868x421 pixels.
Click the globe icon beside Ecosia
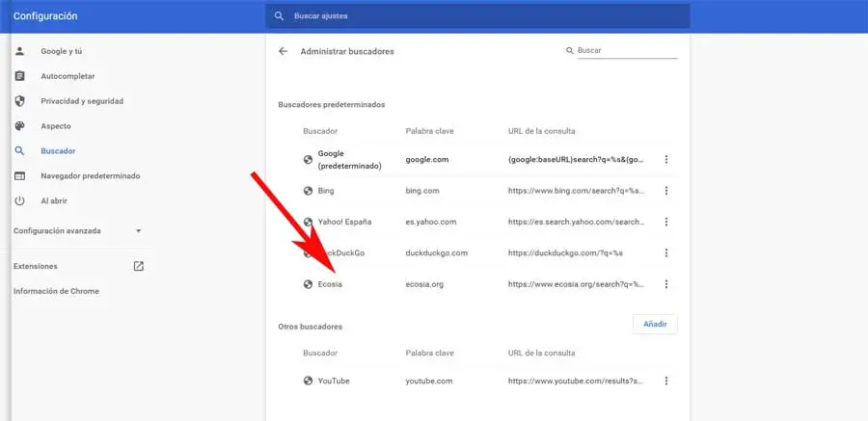click(308, 284)
